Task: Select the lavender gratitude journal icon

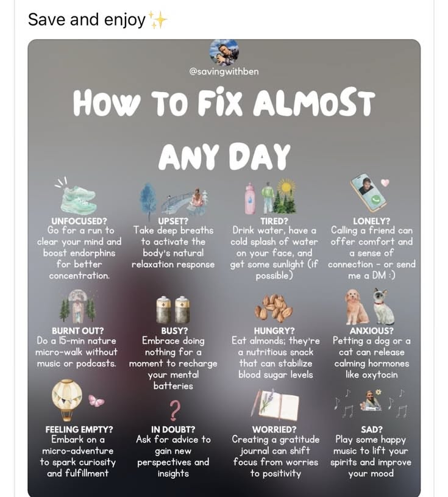Action: pos(275,405)
